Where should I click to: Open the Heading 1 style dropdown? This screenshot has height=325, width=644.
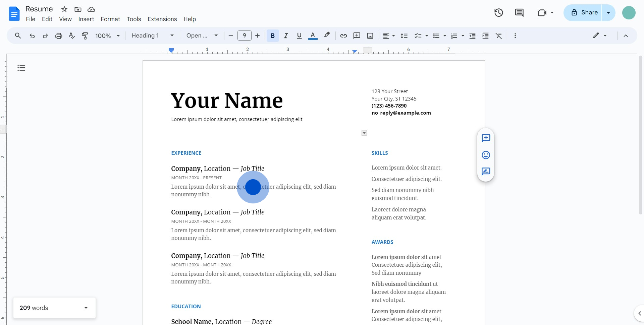coord(153,36)
